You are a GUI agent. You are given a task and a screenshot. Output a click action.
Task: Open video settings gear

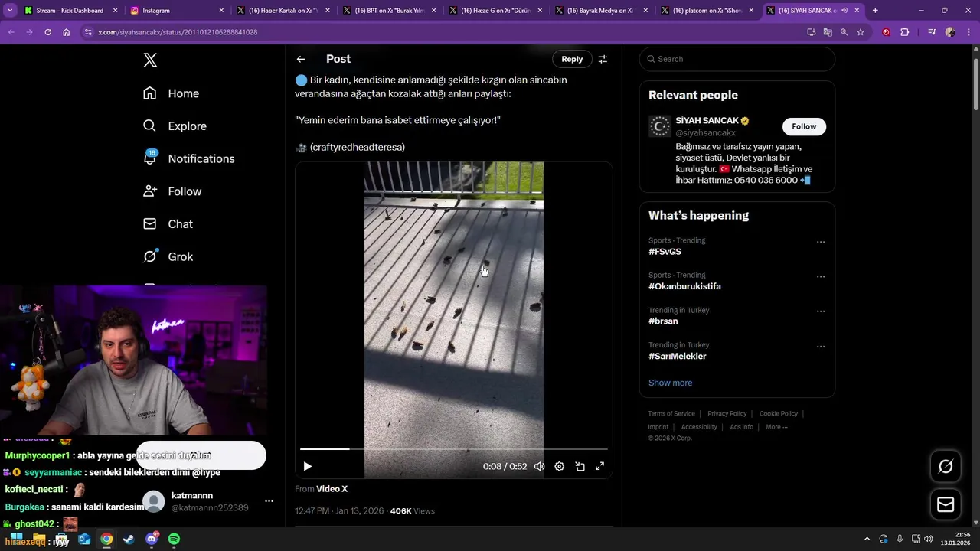click(x=560, y=466)
